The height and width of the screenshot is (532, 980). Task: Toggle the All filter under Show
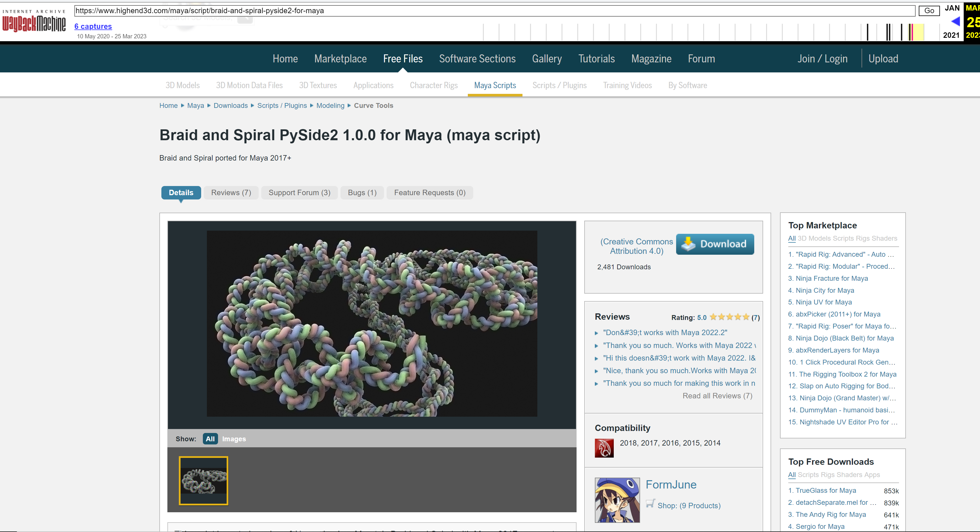point(210,439)
